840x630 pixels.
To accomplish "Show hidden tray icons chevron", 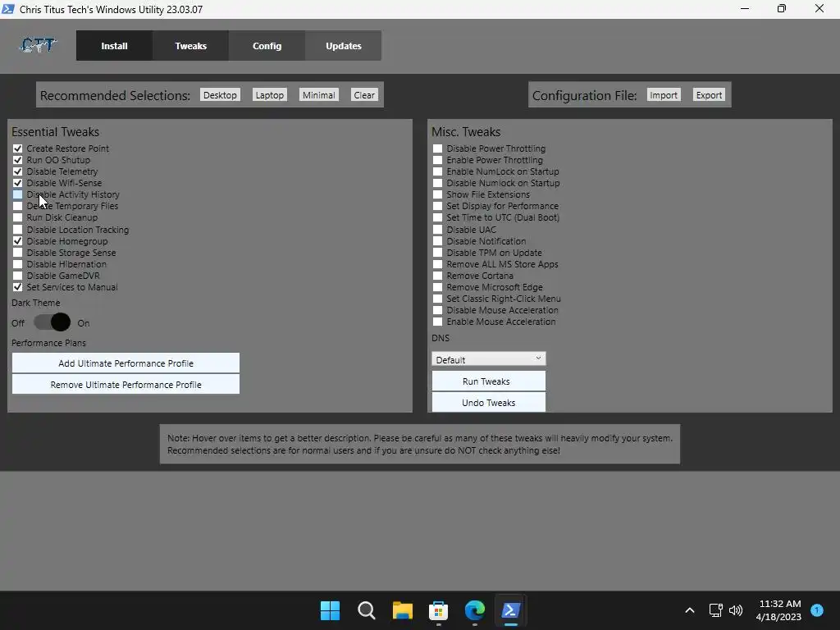I will pyautogui.click(x=690, y=610).
